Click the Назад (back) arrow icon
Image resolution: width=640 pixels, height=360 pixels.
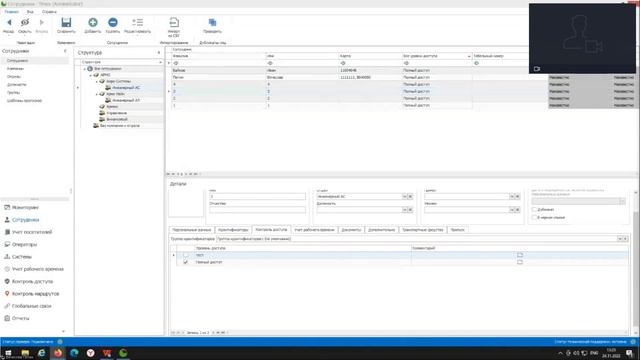[9, 22]
